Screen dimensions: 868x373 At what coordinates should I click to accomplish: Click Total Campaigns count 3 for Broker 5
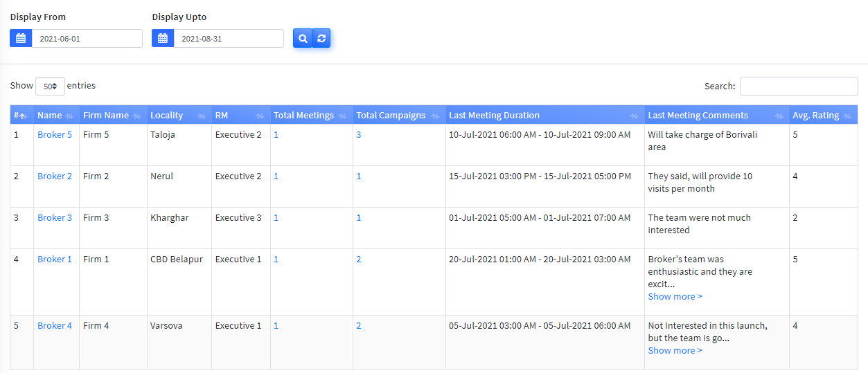click(x=359, y=135)
